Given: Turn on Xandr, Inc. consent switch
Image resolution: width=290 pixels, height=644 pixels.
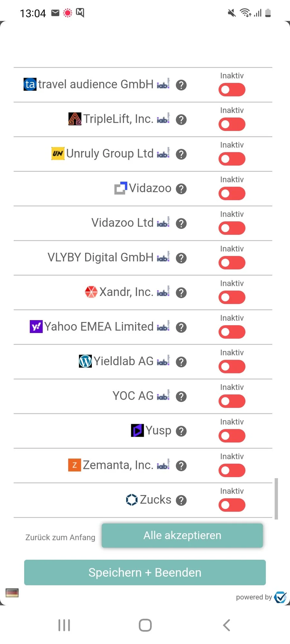Looking at the screenshot, I should tap(232, 298).
